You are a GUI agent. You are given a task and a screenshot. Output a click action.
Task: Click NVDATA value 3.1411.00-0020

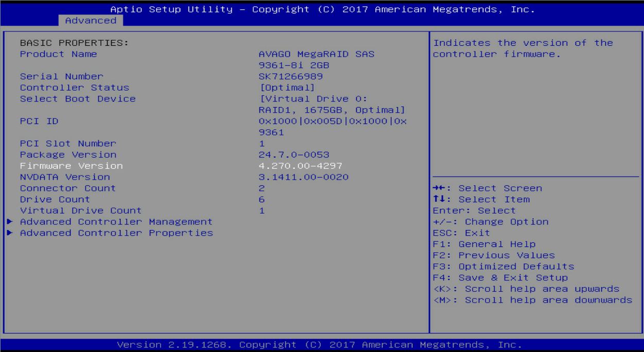point(303,177)
